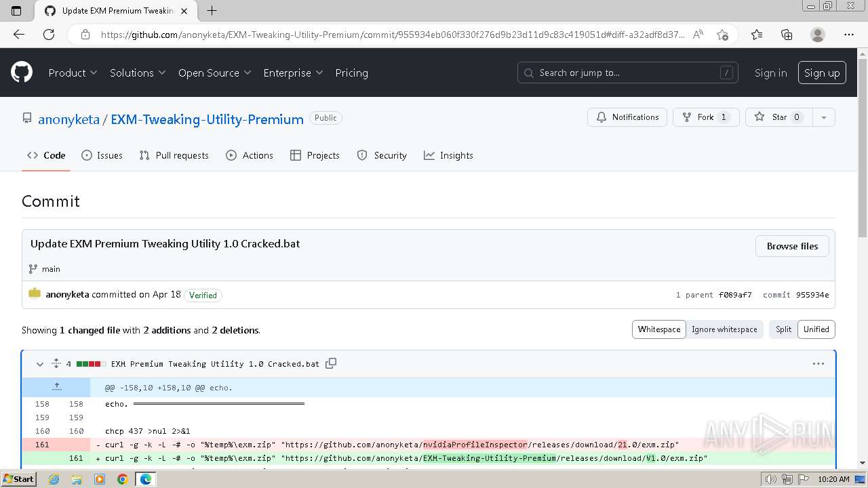Open the star lists dropdown arrow

pyautogui.click(x=823, y=117)
